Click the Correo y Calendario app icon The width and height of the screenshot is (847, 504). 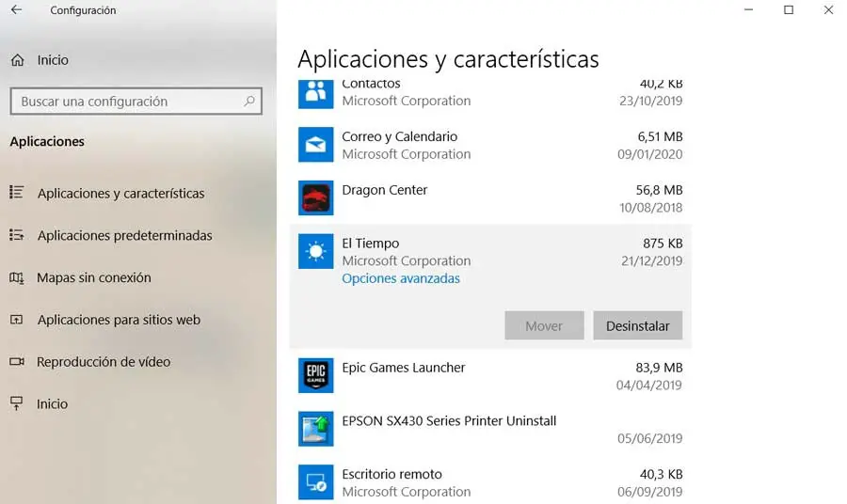tap(315, 145)
